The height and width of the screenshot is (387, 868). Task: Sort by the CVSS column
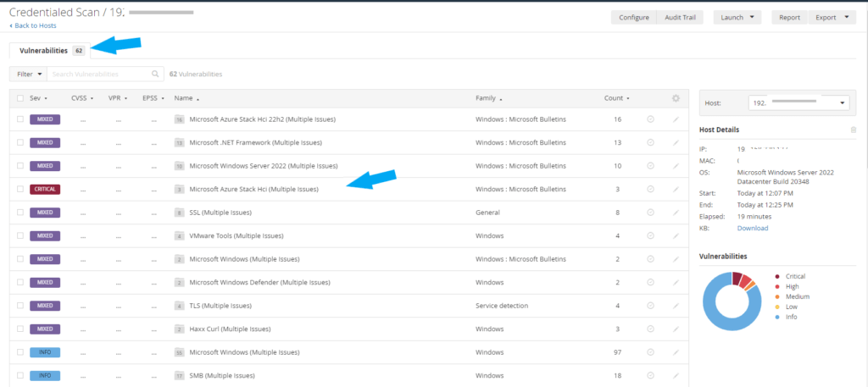pos(82,98)
